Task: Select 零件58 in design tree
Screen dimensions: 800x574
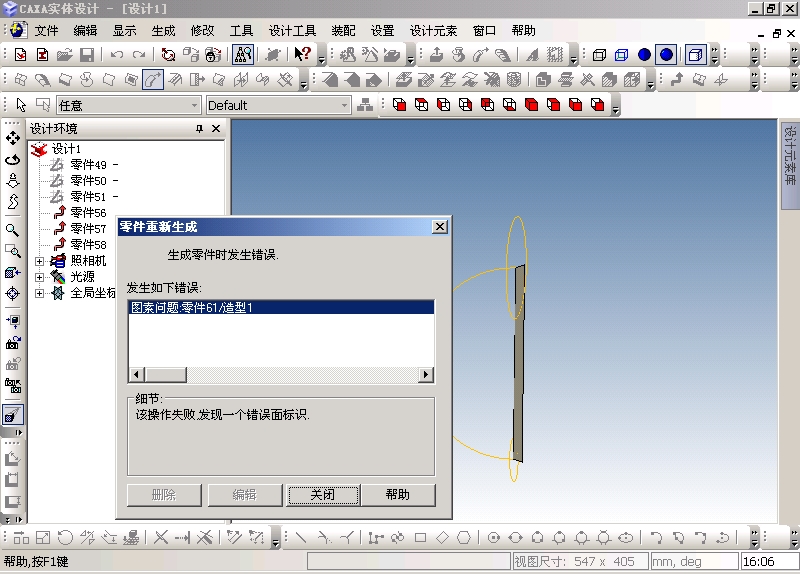Action: (88, 244)
